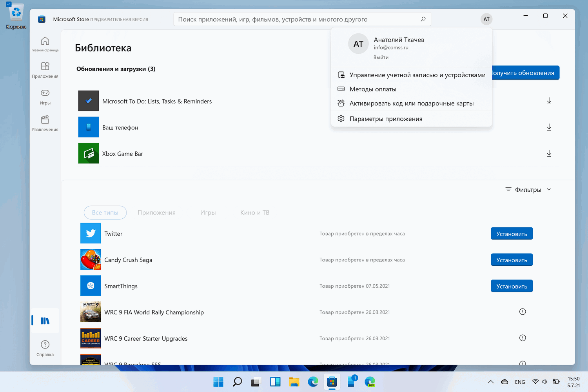Image resolution: width=588 pixels, height=392 pixels.
Task: Click the ENG language indicator
Action: tap(520, 382)
